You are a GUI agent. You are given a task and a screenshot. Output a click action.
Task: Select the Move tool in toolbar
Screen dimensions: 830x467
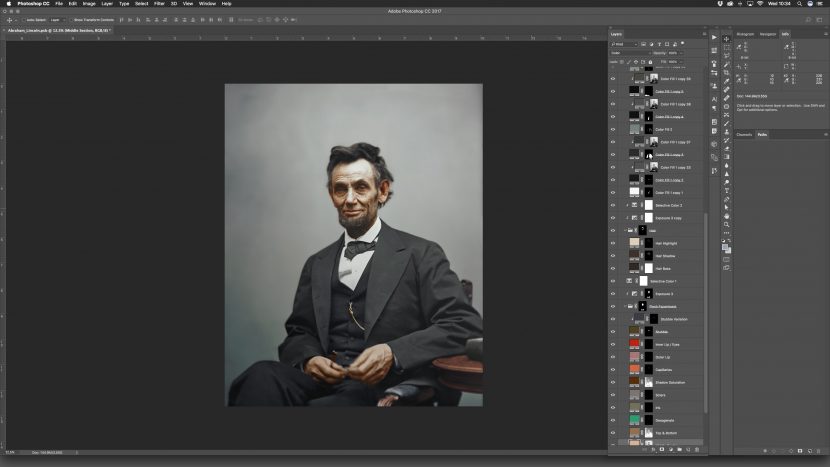726,39
